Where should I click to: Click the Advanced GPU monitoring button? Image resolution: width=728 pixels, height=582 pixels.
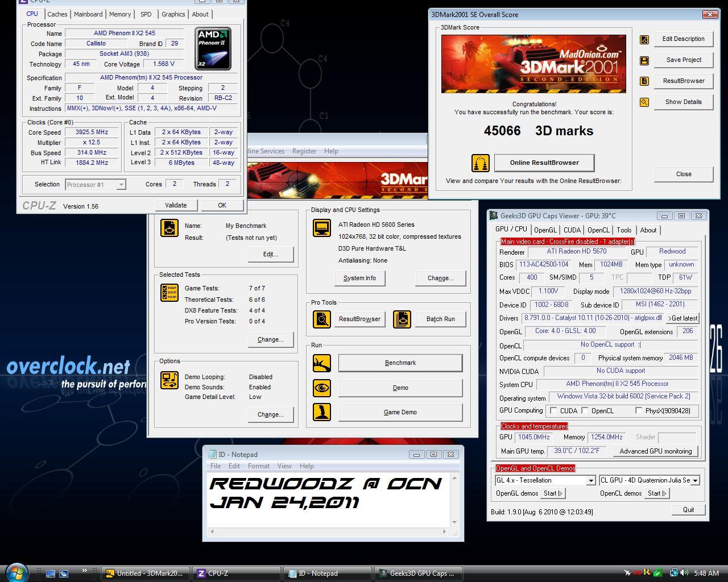pos(656,451)
